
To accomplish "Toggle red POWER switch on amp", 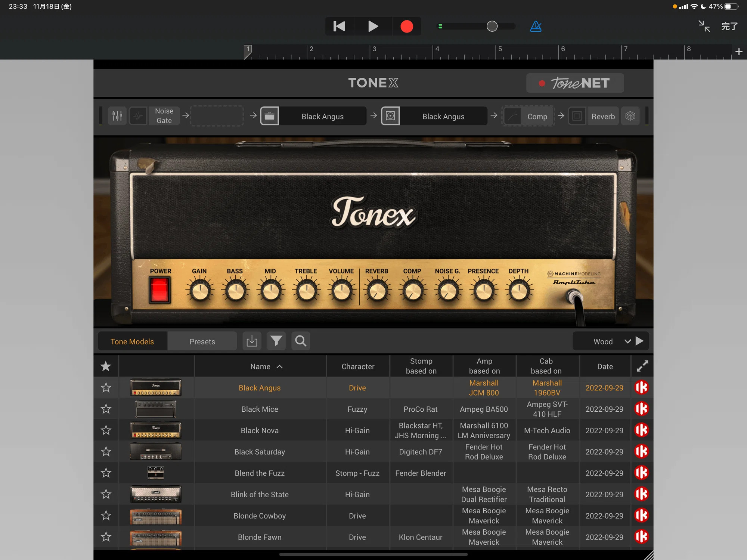I will (159, 290).
